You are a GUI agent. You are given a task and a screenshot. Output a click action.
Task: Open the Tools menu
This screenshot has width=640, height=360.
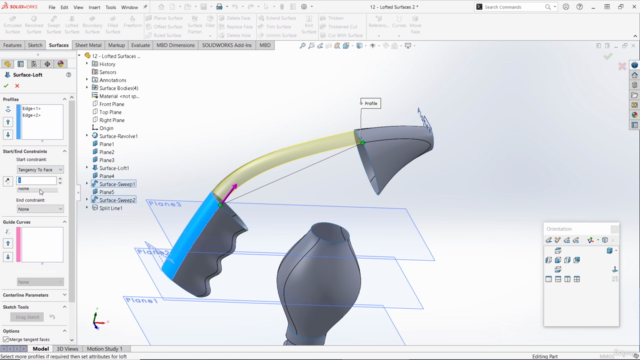tap(111, 7)
